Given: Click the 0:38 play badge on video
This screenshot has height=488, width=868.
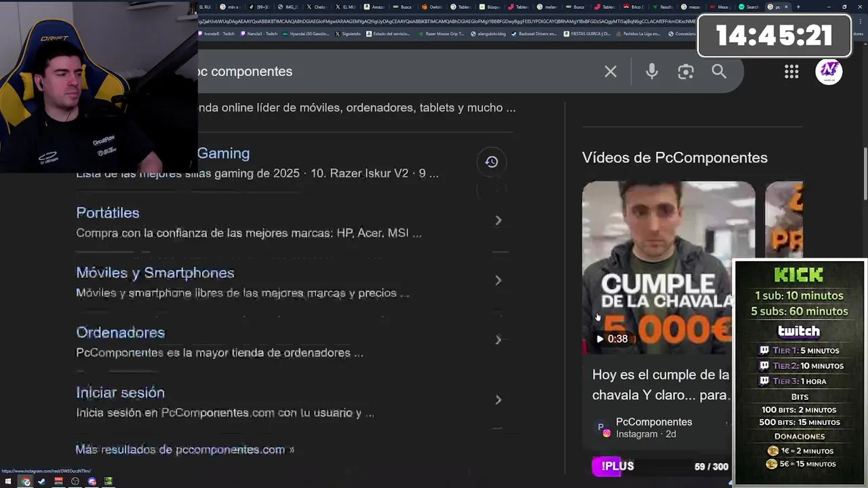Looking at the screenshot, I should 612,338.
